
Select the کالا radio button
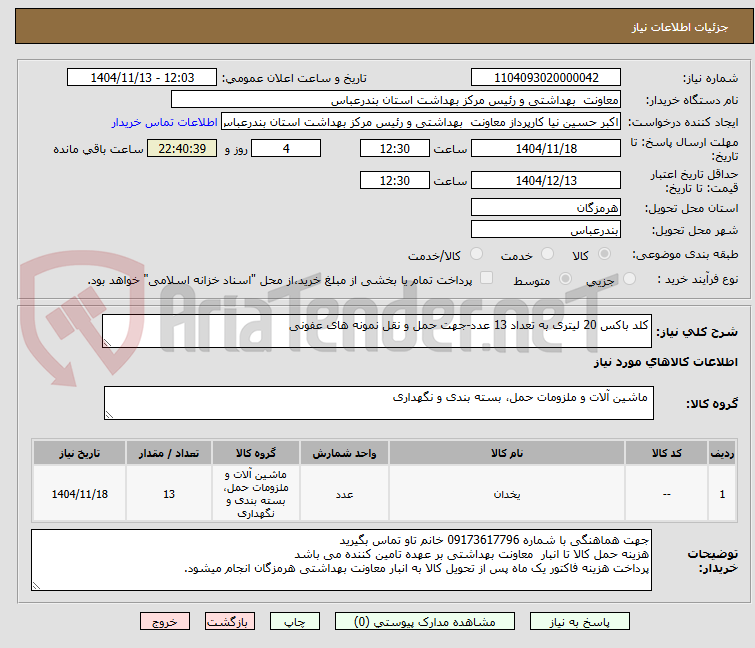click(x=604, y=254)
